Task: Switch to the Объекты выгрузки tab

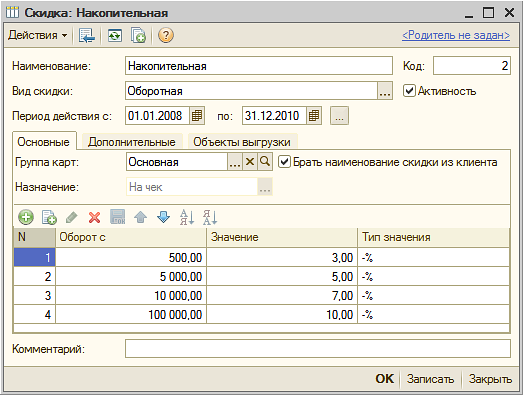Action: coord(242,142)
